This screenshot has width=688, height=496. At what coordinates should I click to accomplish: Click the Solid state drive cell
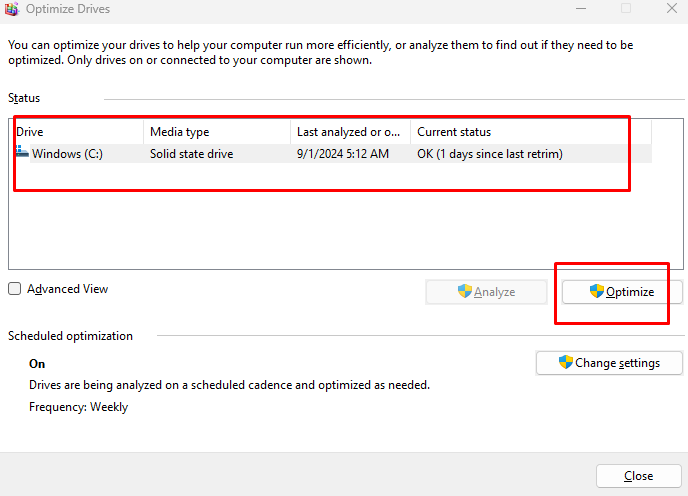click(193, 154)
